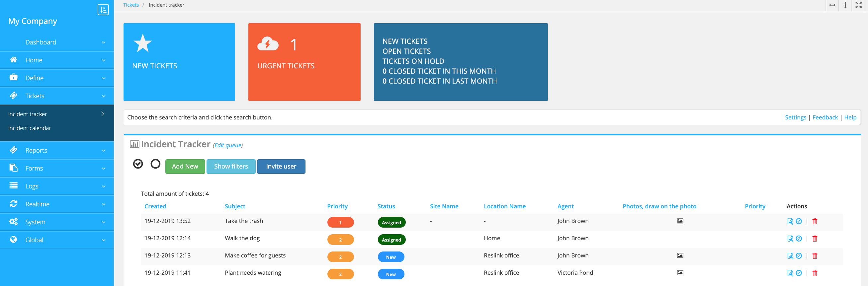Click the circular icon for 'Take the trash' row
The height and width of the screenshot is (286, 868).
click(799, 221)
